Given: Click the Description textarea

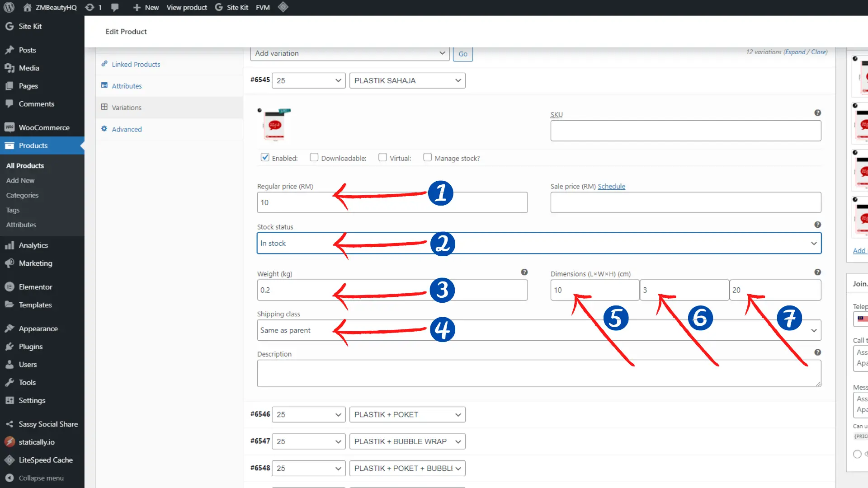Looking at the screenshot, I should pyautogui.click(x=539, y=373).
